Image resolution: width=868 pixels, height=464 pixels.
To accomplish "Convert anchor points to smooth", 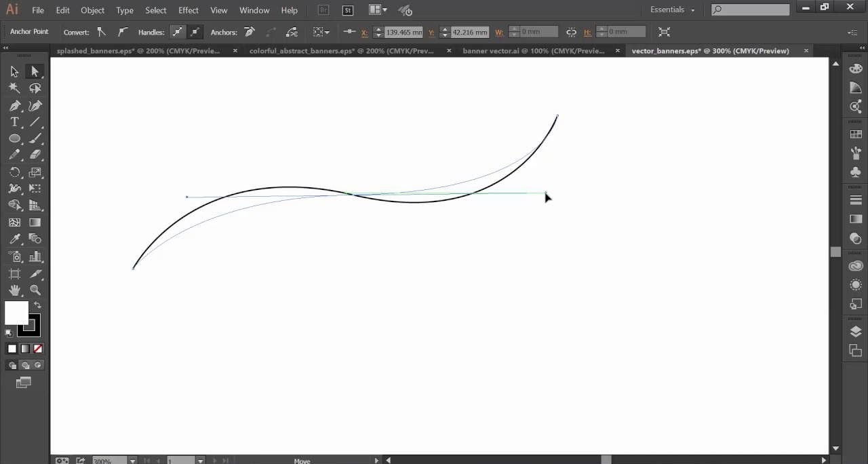I will (x=123, y=32).
